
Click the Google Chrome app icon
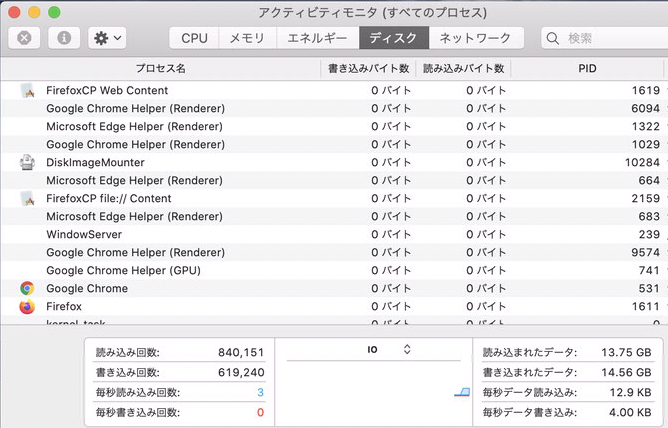click(27, 288)
